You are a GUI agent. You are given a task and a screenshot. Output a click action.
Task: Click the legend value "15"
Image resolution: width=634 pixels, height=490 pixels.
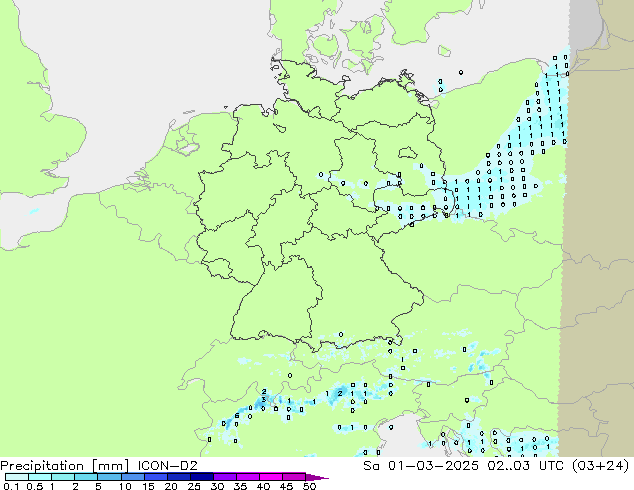(148, 486)
